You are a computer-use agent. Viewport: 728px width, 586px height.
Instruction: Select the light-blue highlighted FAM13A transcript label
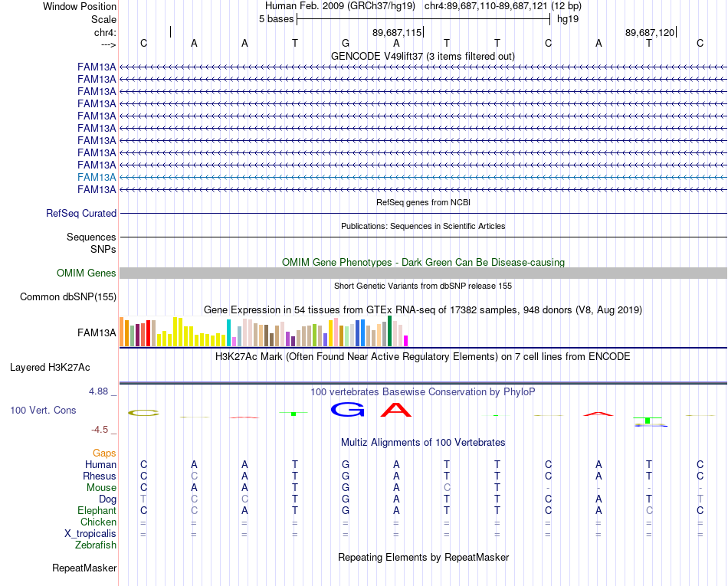(97, 177)
